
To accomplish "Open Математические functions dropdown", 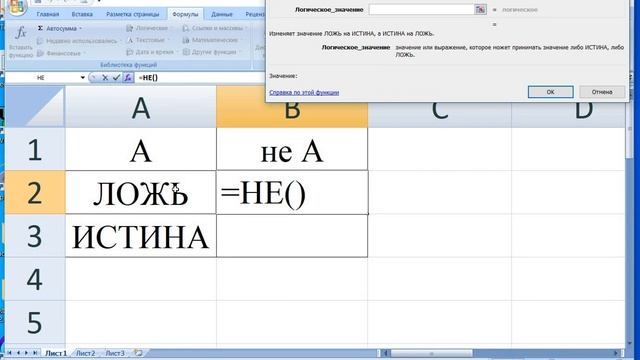I will [212, 40].
